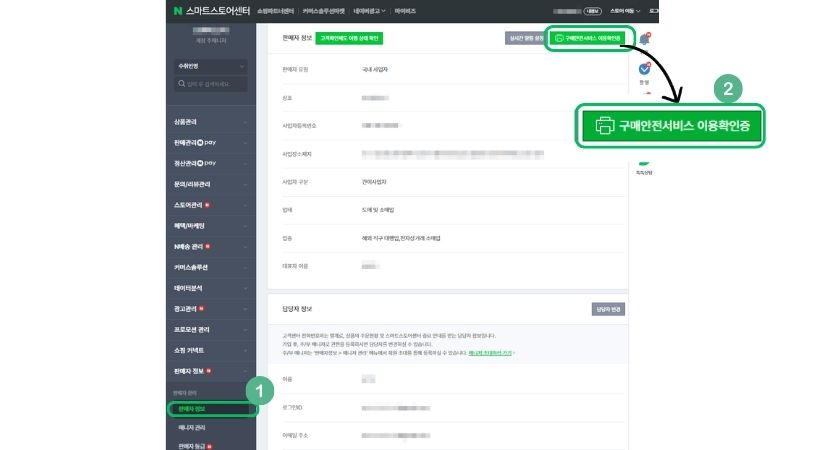Click the 내정보 badge in header
Viewport: 825px width, 450px height.
coord(592,11)
